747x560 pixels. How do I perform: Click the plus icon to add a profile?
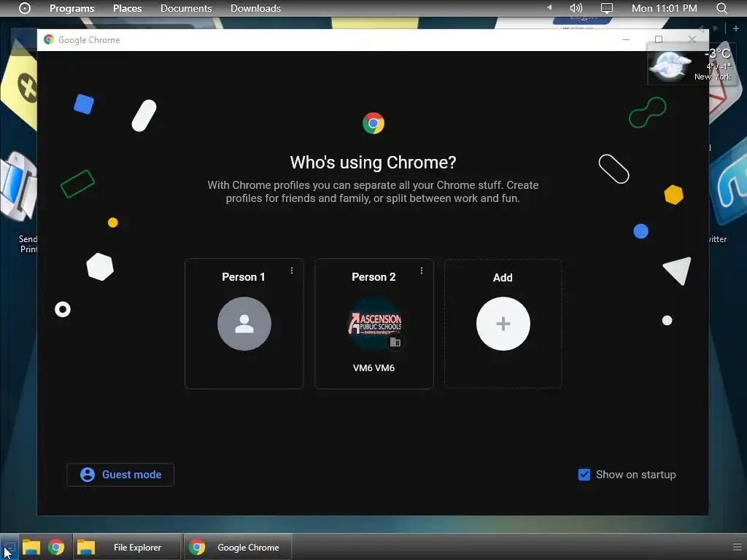[503, 324]
